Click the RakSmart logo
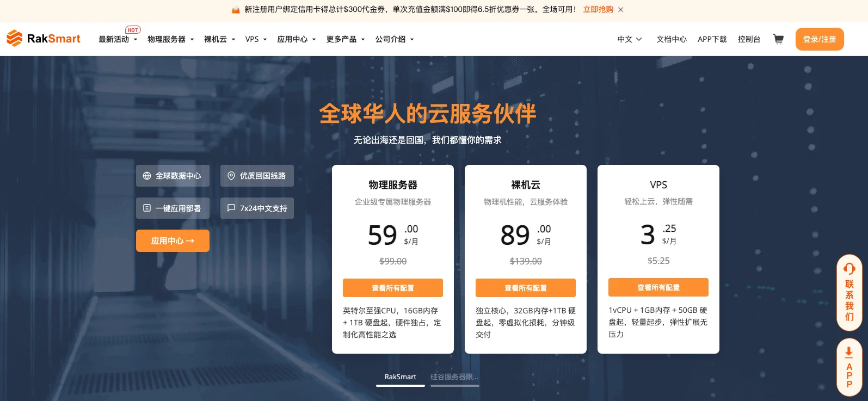 pos(44,39)
